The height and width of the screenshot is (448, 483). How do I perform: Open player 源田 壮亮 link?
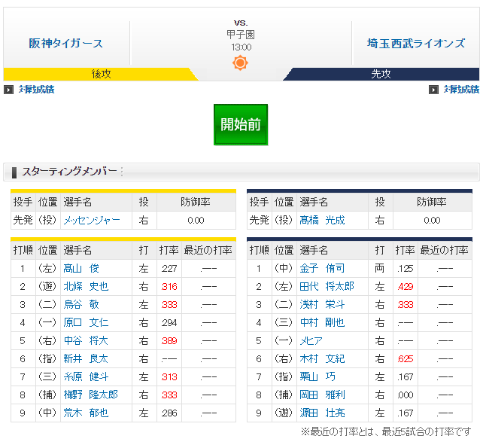click(x=322, y=413)
